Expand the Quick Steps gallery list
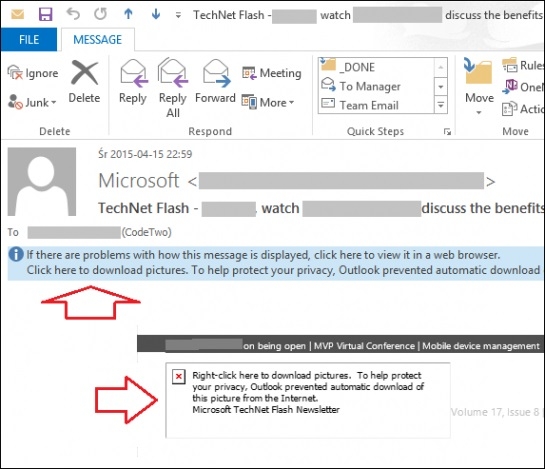The height and width of the screenshot is (469, 545). click(441, 105)
